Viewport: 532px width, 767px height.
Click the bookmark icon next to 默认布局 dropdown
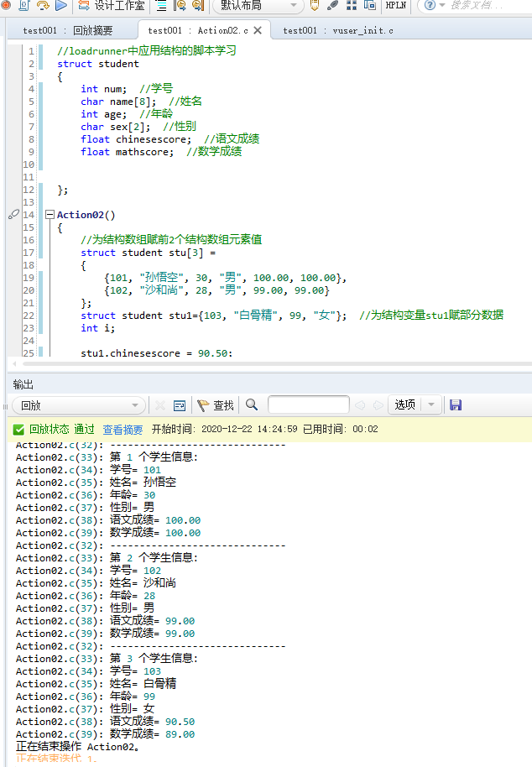pos(197,5)
